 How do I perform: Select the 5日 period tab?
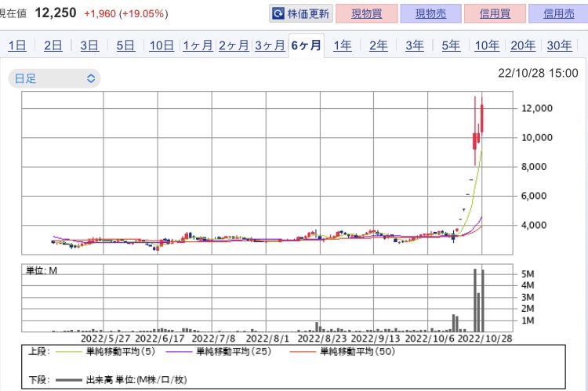125,45
